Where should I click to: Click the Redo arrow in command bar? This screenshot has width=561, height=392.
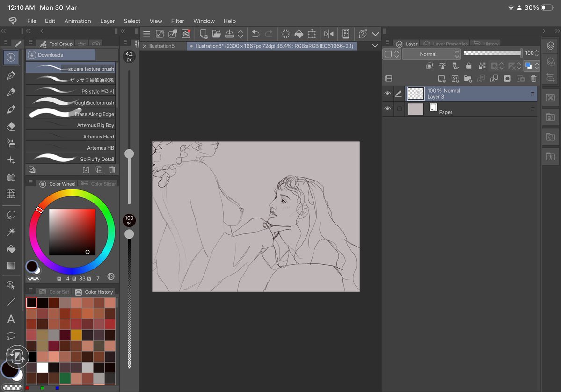[269, 34]
